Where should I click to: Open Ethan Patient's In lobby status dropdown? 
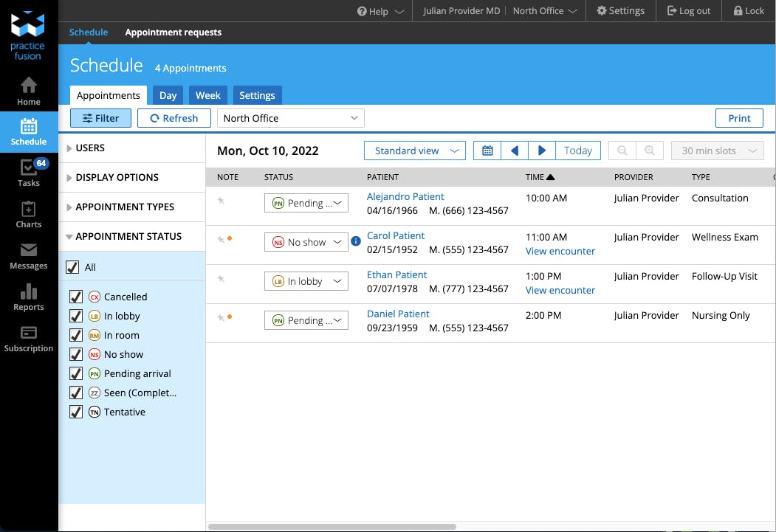tap(306, 281)
